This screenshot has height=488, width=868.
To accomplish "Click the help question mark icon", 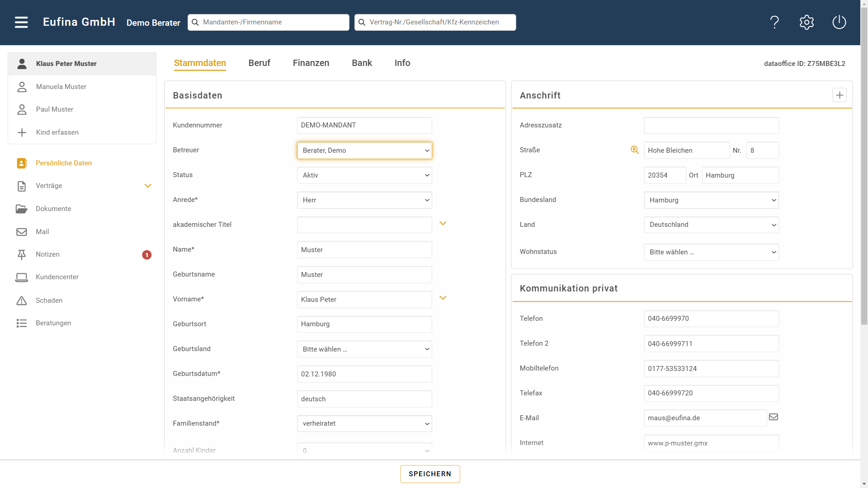I will click(774, 22).
